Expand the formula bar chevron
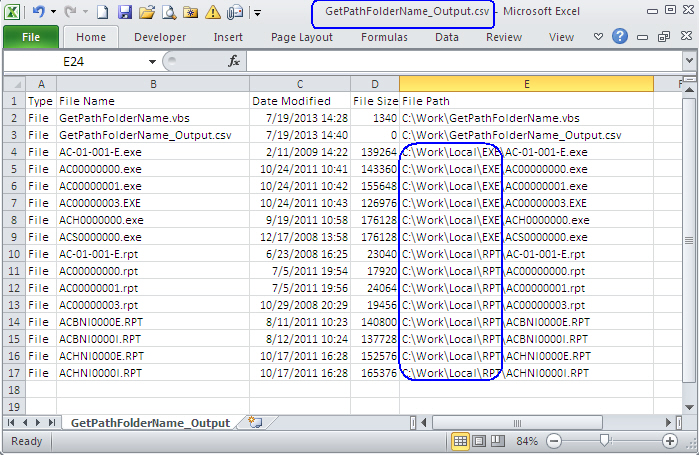 pos(689,61)
